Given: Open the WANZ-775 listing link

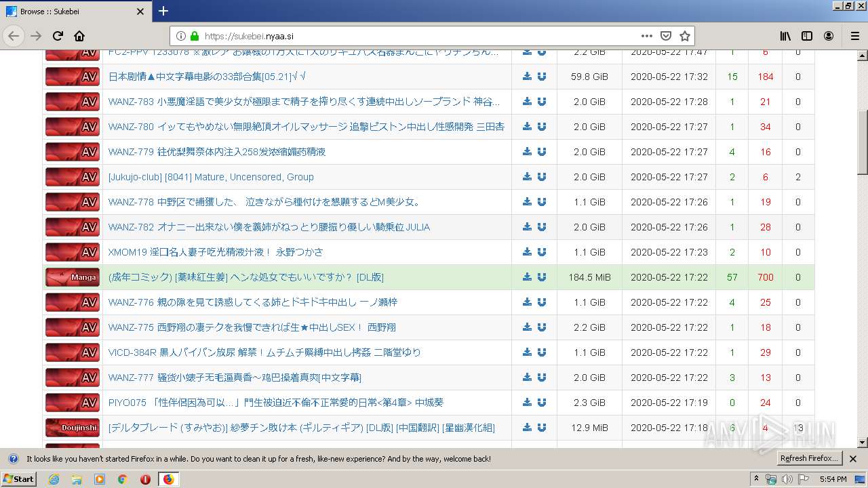Looking at the screenshot, I should (252, 327).
